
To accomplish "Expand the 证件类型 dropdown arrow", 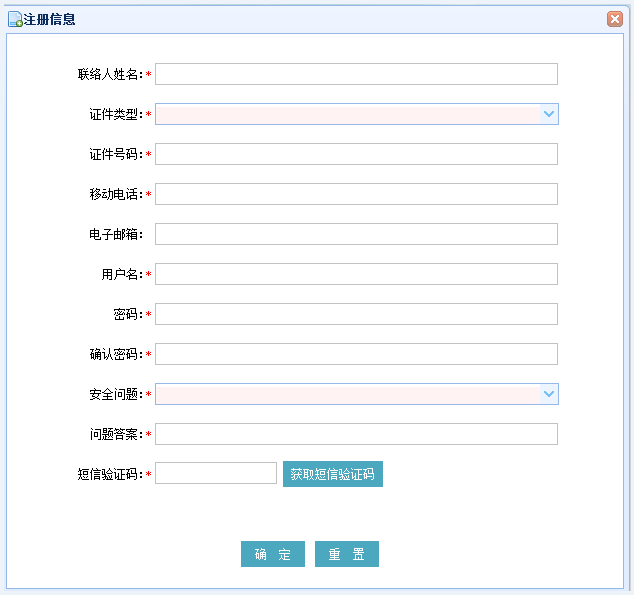I will tap(549, 114).
